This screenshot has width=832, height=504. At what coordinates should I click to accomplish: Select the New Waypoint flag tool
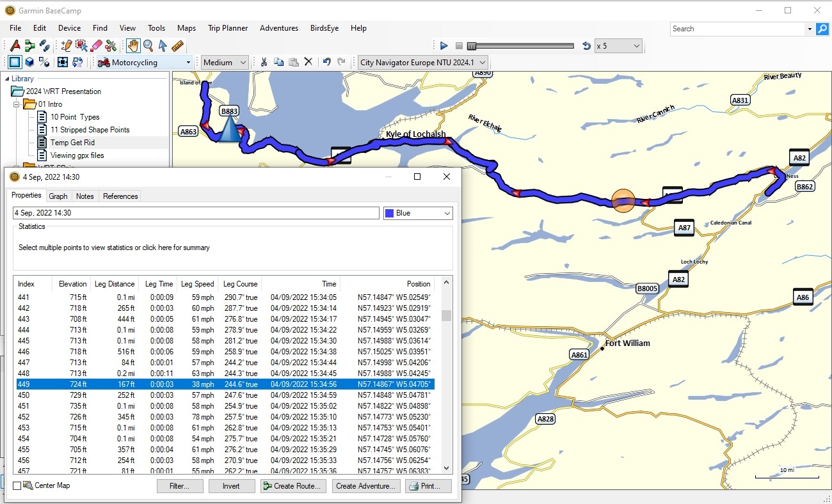[15, 45]
